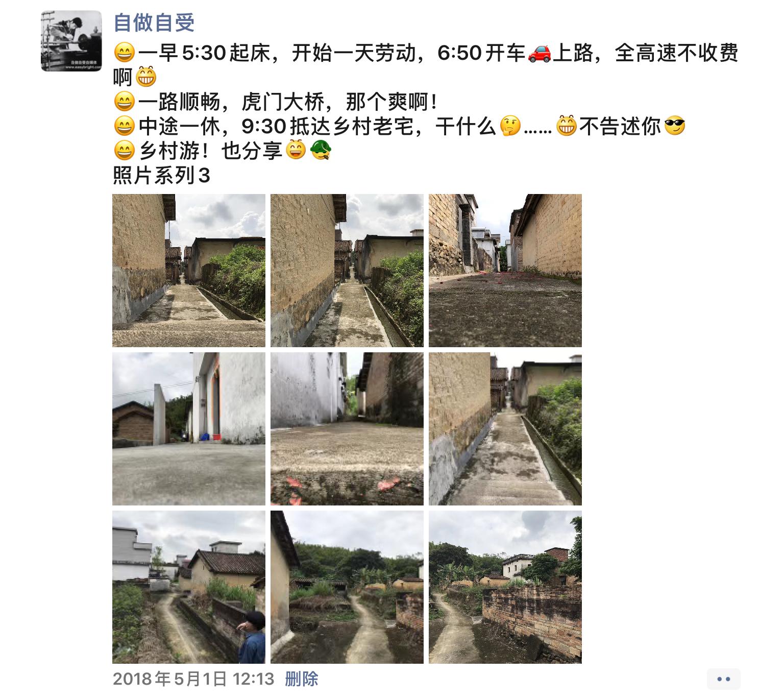Viewport: 784px width, 700px height.
Task: Open photo with red petals on dark ground
Action: pyautogui.click(x=505, y=271)
